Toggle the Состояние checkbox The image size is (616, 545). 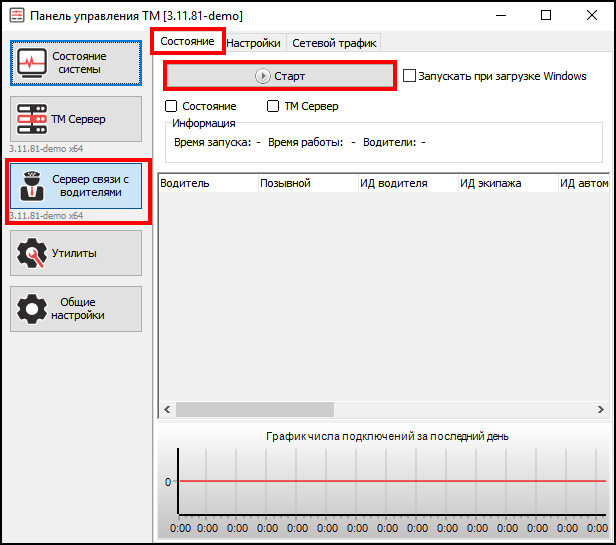171,106
